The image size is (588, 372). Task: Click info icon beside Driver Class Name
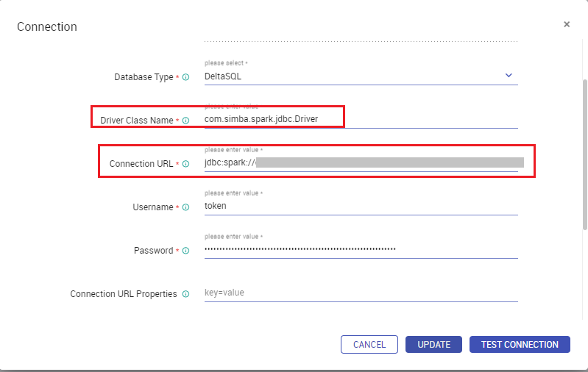coord(185,121)
